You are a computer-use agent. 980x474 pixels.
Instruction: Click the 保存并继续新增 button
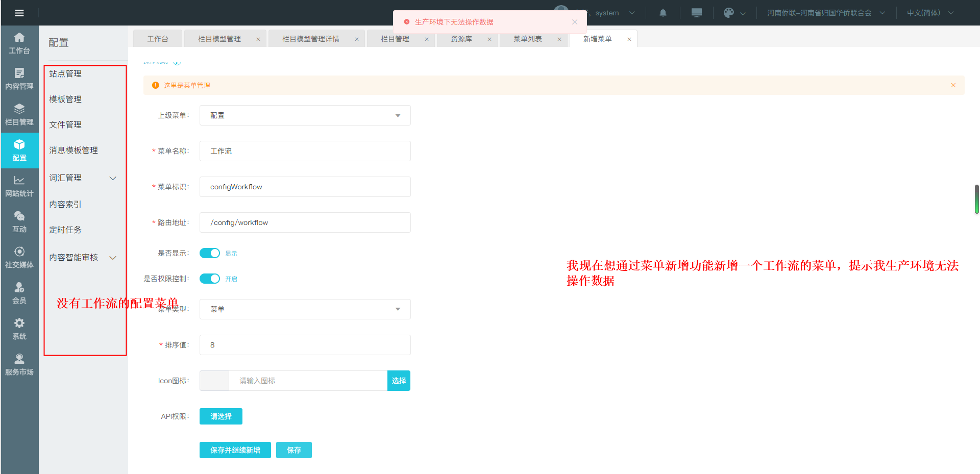pos(235,450)
